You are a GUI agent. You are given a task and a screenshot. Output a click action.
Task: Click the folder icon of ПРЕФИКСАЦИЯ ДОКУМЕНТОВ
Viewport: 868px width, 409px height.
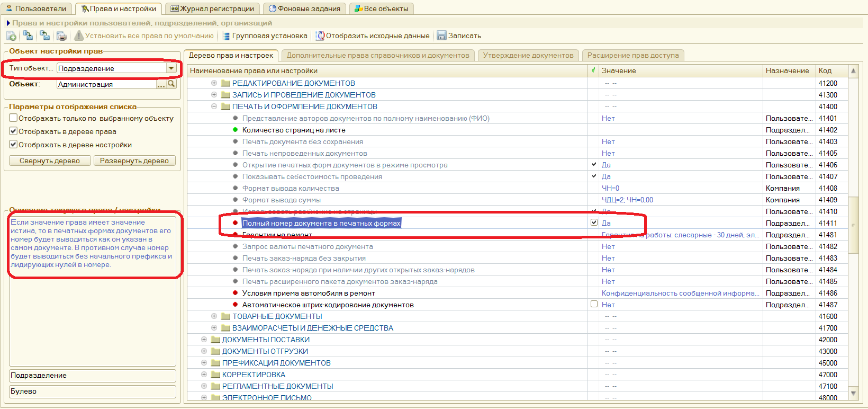[215, 363]
